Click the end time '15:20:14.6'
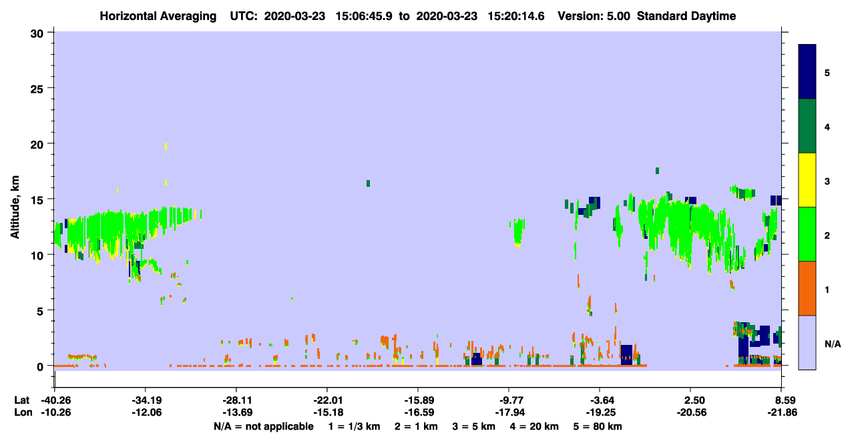Screen dimensions: 868x445 pyautogui.click(x=516, y=16)
